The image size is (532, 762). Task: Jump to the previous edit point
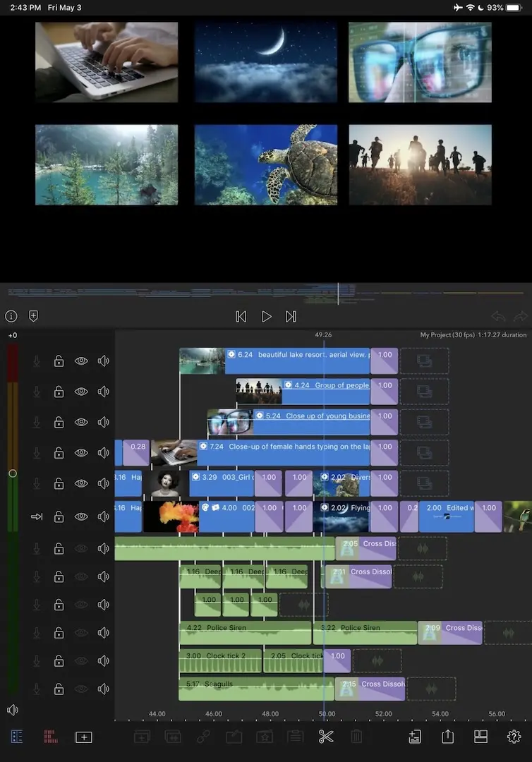241,317
